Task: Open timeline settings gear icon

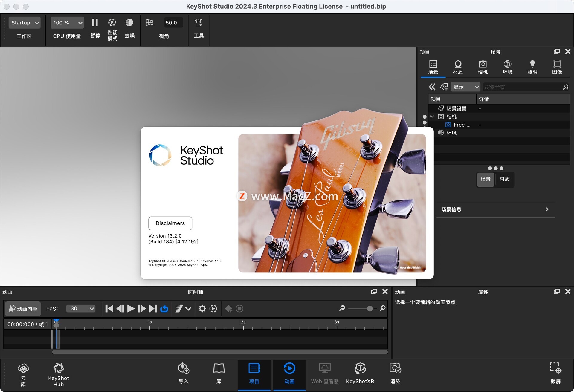Action: tap(202, 309)
